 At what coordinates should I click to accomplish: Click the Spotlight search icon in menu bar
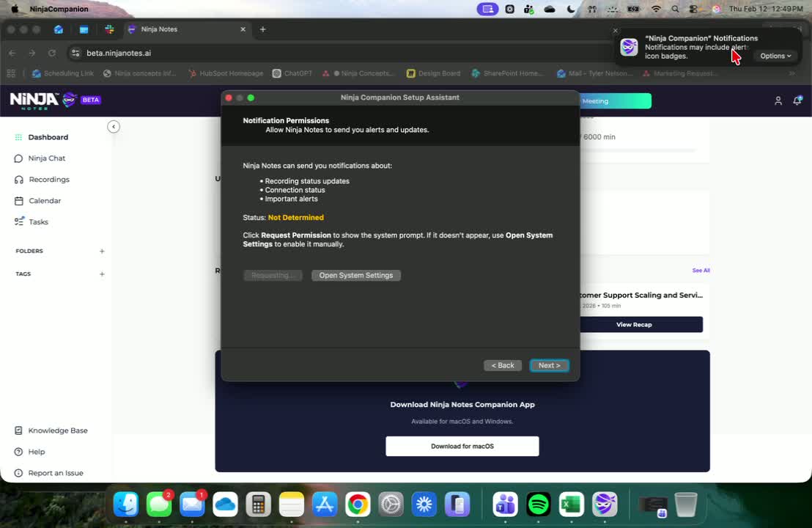(675, 9)
